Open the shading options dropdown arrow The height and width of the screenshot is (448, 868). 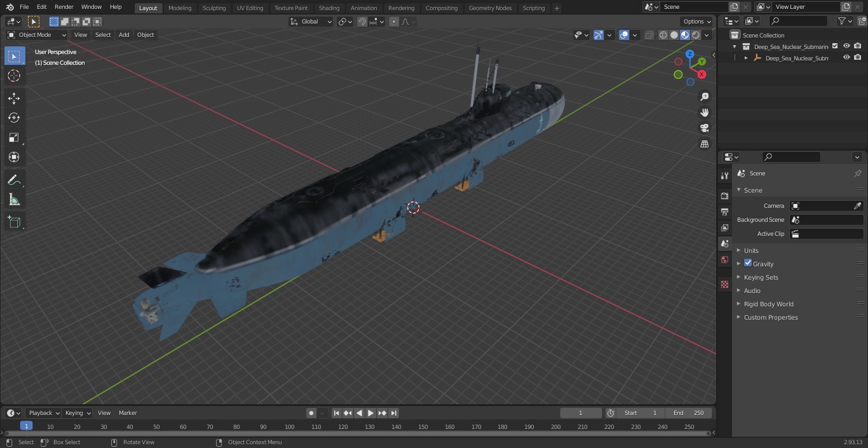(707, 35)
